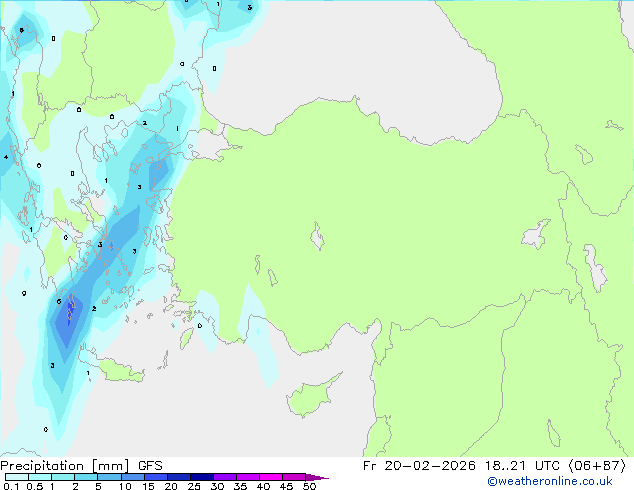Select the 'Precipitation [mm] GFS' title text
The image size is (634, 490).
pyautogui.click(x=81, y=466)
